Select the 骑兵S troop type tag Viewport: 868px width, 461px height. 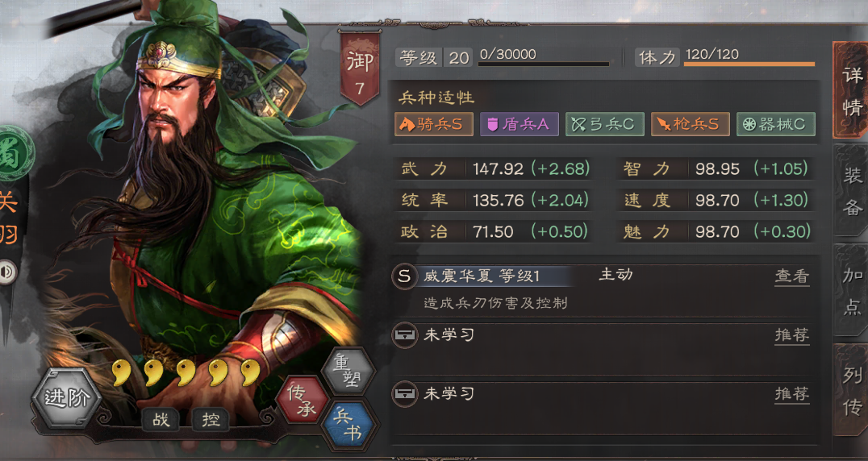pyautogui.click(x=433, y=124)
